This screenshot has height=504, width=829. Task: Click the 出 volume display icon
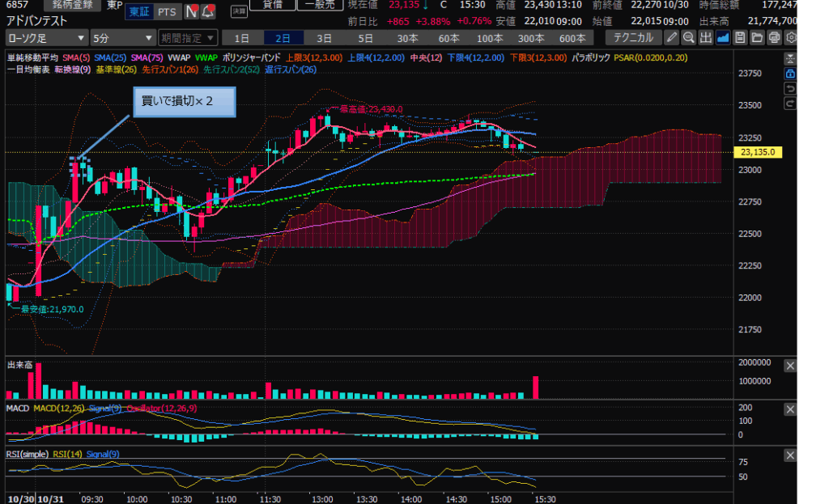click(x=705, y=37)
